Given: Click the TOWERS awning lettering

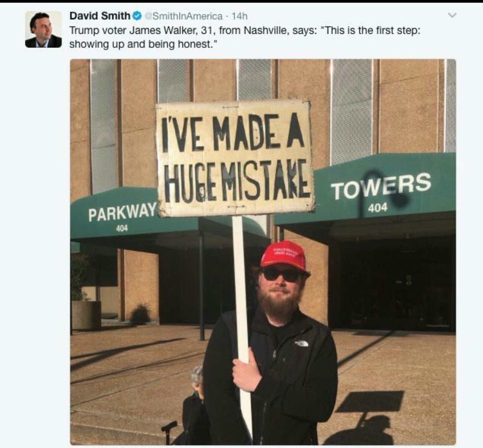Looking at the screenshot, I should [381, 186].
